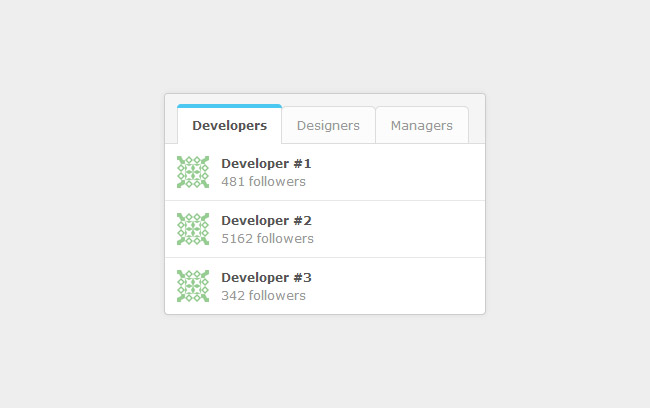Click the "#3" in Developer #3 name
Viewport: 650px width, 408px height.
[x=303, y=277]
